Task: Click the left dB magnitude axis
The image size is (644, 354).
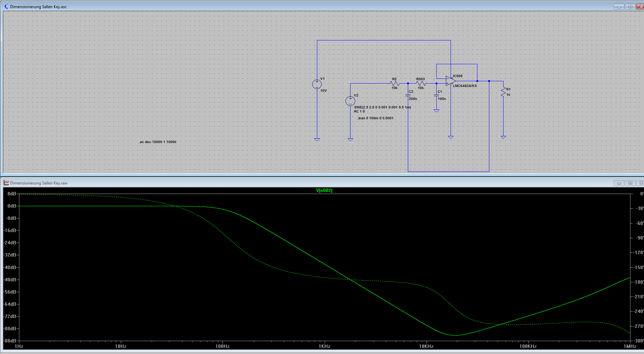Action: [x=11, y=267]
